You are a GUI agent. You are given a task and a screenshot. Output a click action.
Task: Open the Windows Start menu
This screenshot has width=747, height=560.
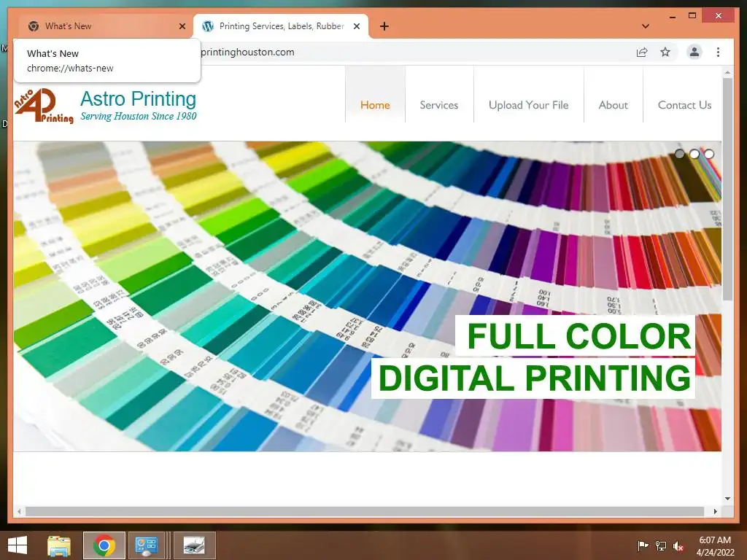(x=18, y=545)
